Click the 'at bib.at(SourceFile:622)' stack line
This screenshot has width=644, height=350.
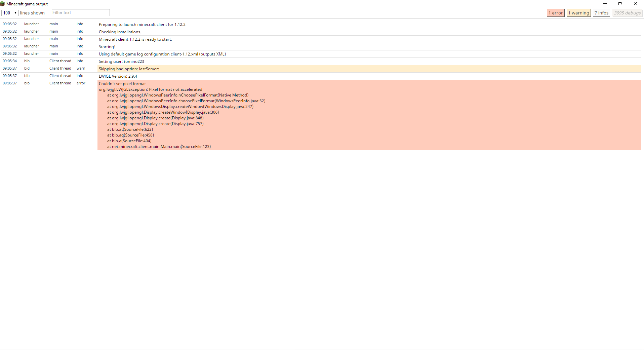[130, 129]
